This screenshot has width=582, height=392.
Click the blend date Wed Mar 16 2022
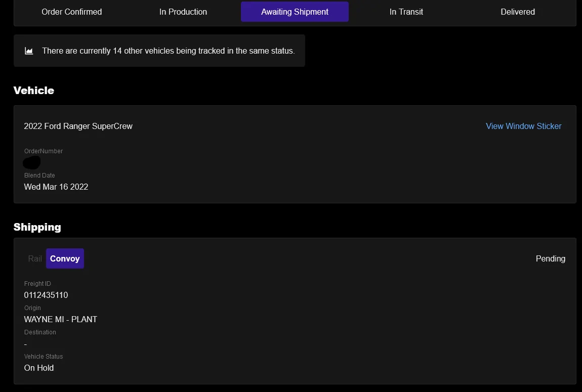(56, 187)
